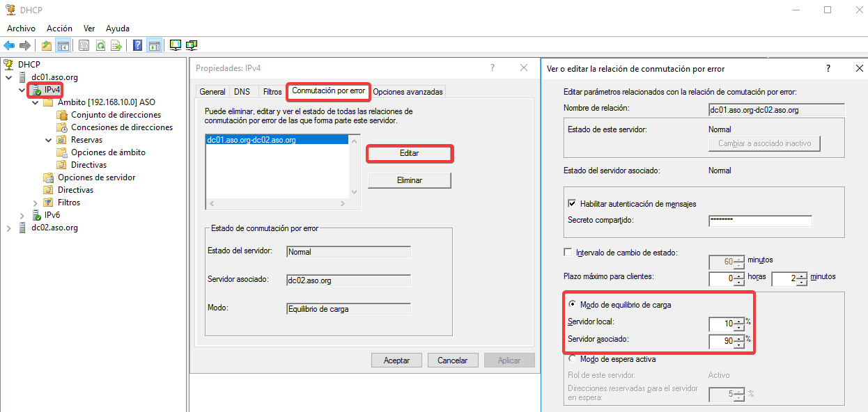Open Help via blue question mark icon

point(137,46)
